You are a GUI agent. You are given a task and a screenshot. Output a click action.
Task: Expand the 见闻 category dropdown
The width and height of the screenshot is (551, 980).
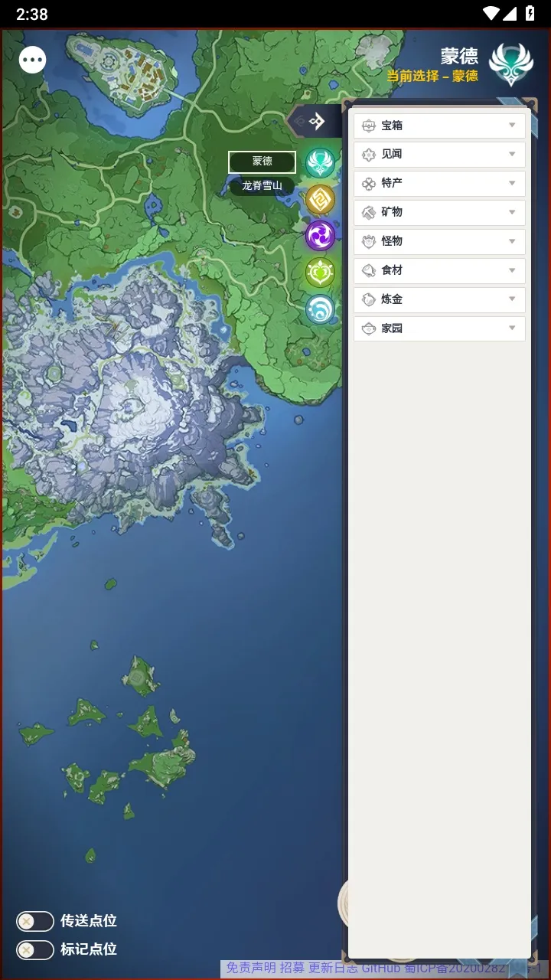tap(439, 155)
